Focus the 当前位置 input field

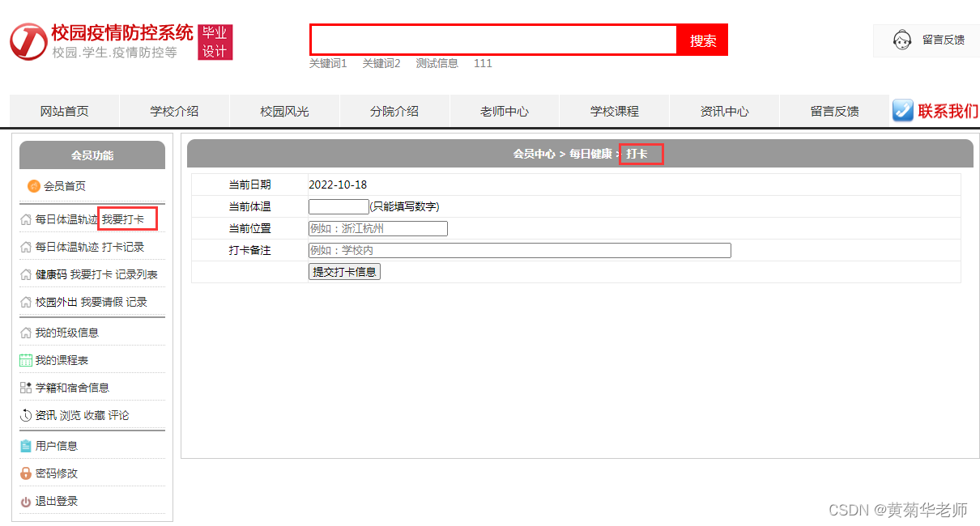point(378,228)
